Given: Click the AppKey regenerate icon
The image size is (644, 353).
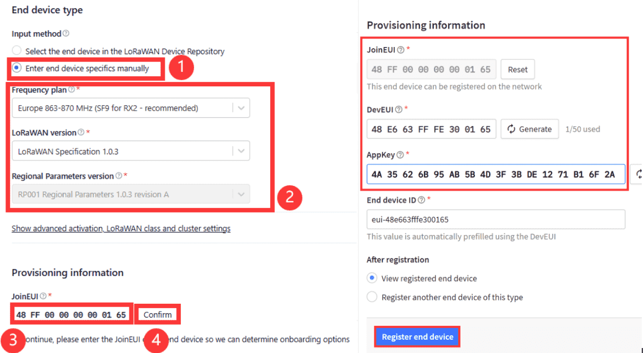Looking at the screenshot, I should coord(638,174).
